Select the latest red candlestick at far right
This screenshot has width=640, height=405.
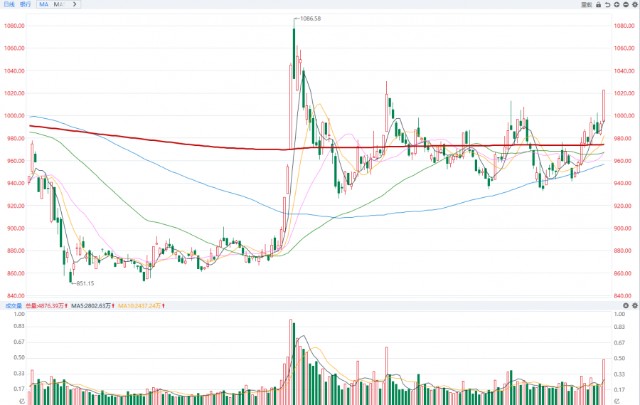[603, 105]
